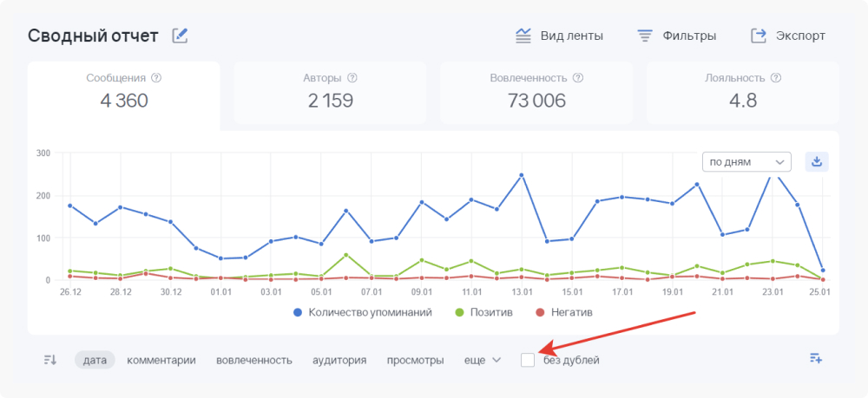The width and height of the screenshot is (868, 398).
Task: Click the Экспорт button
Action: (788, 36)
